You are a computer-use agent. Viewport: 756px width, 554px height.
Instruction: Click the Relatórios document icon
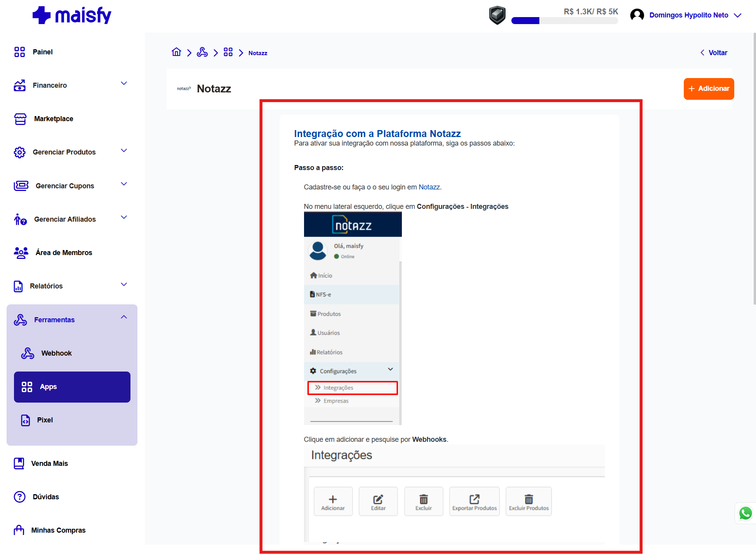(18, 286)
